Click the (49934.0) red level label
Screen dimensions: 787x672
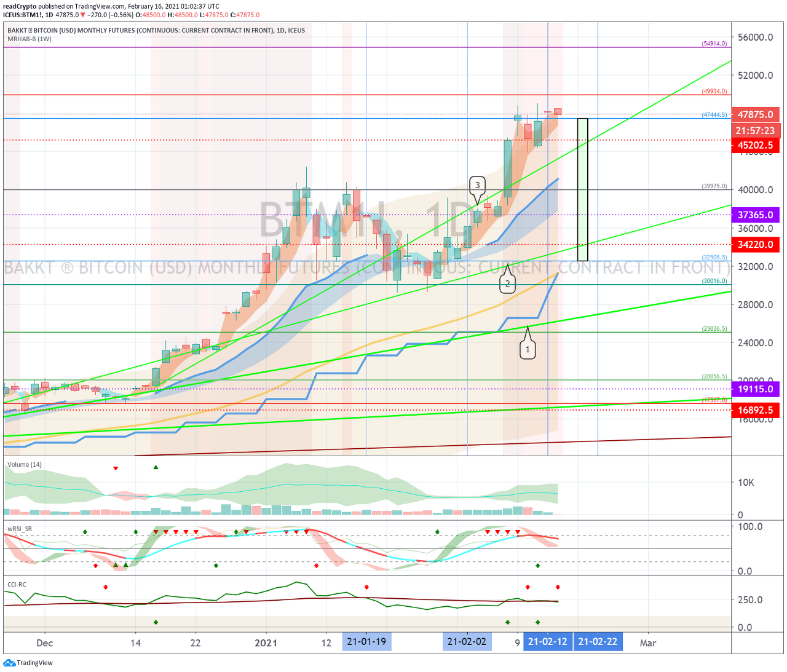coord(714,91)
